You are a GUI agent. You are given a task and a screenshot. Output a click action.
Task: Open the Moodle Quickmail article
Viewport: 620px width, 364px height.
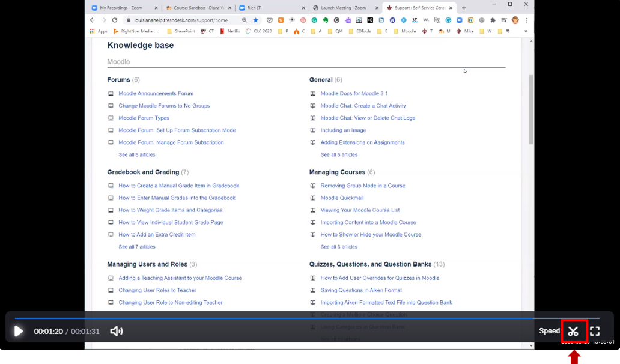point(342,198)
